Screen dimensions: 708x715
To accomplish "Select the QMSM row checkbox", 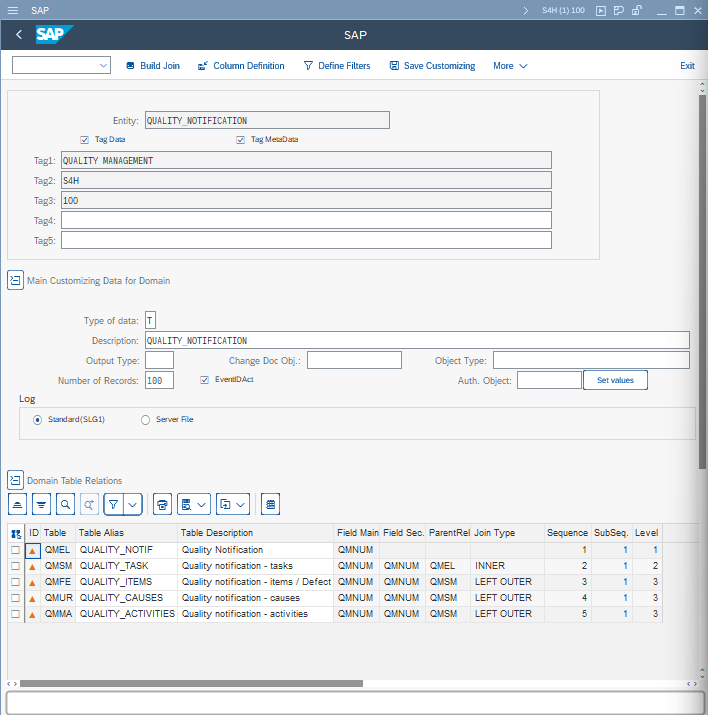I will [x=15, y=566].
